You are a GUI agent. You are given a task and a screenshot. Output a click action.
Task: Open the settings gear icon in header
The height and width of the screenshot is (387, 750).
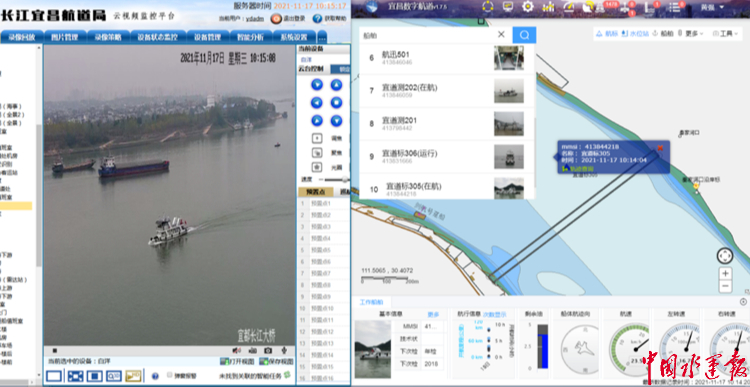coord(528,6)
